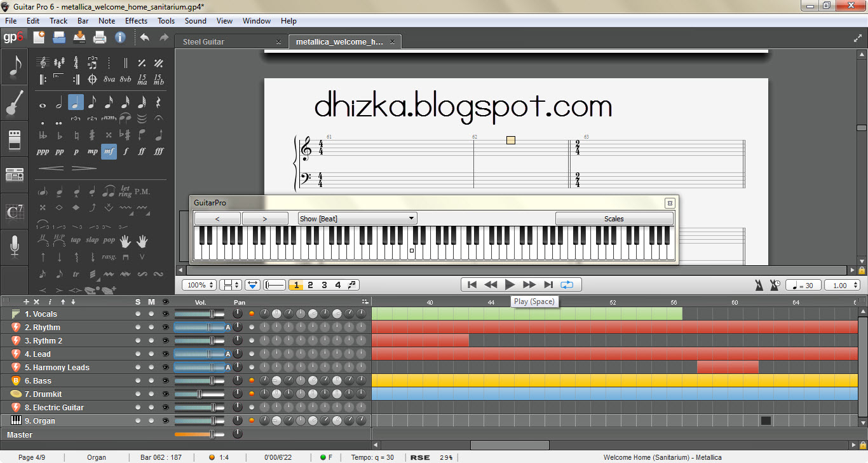Turn the Bass pan knob
The image size is (868, 463).
pyautogui.click(x=238, y=381)
